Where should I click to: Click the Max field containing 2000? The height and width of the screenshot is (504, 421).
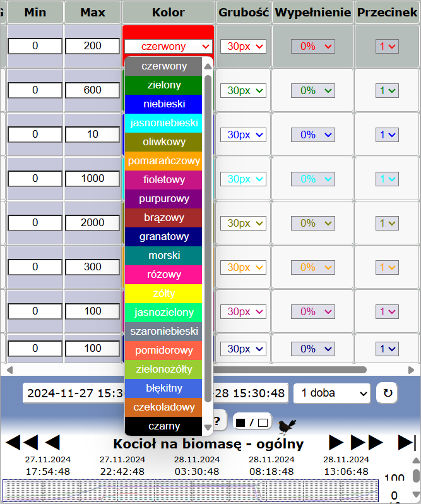(92, 223)
